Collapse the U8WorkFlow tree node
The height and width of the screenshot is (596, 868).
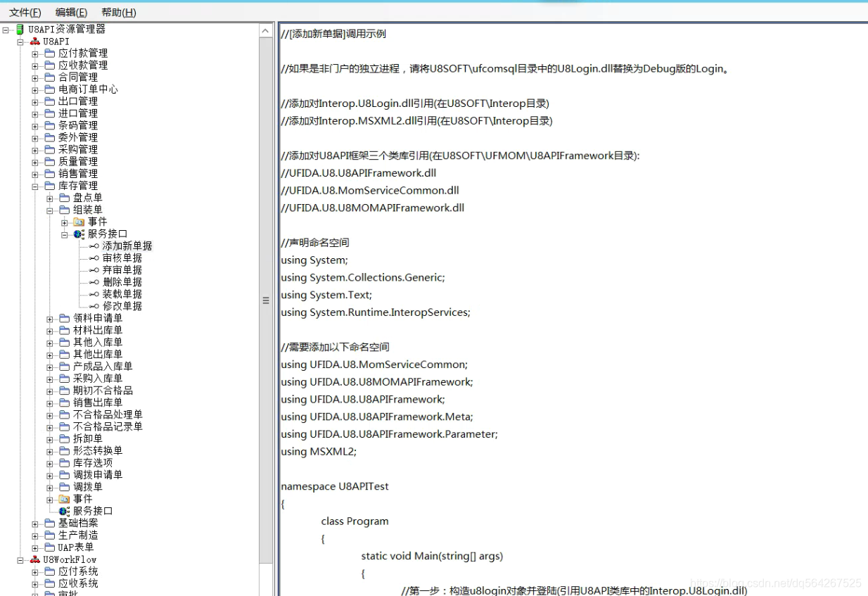click(x=20, y=560)
